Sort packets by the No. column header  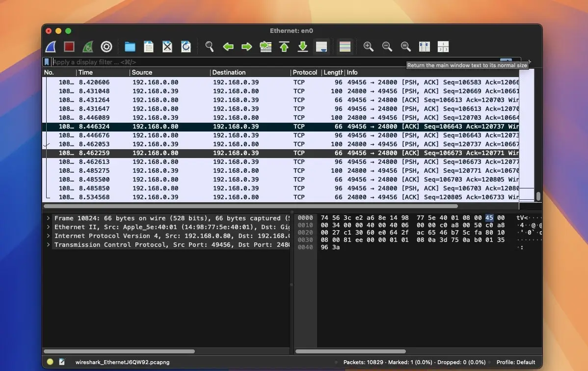(59, 73)
